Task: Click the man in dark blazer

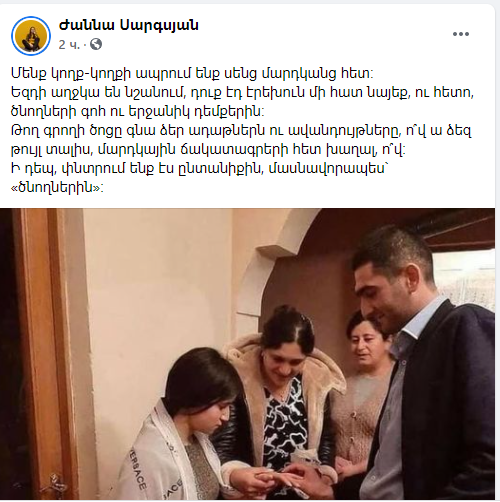Action: coord(423,367)
